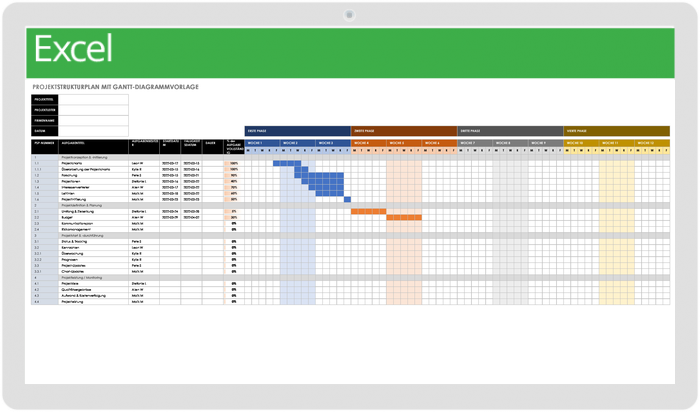The image size is (700, 412).
Task: Click the Projektziele task cell
Action: click(93, 283)
